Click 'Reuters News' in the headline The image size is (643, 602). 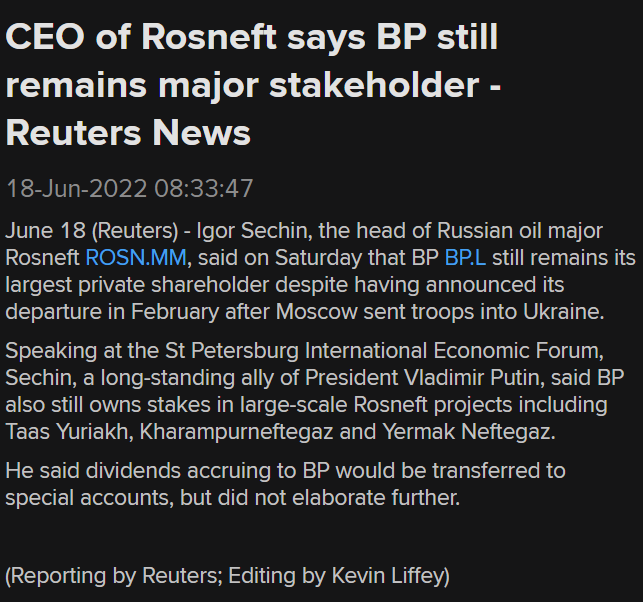click(127, 131)
